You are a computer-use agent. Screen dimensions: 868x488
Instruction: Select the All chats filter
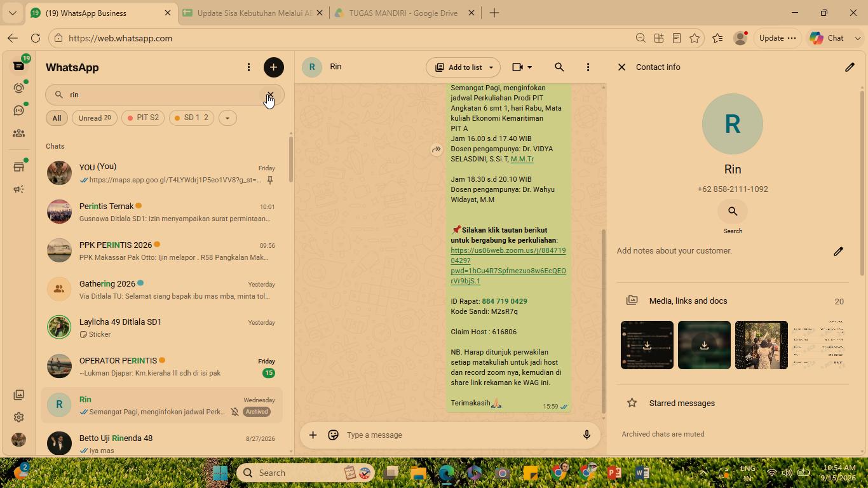(x=57, y=118)
